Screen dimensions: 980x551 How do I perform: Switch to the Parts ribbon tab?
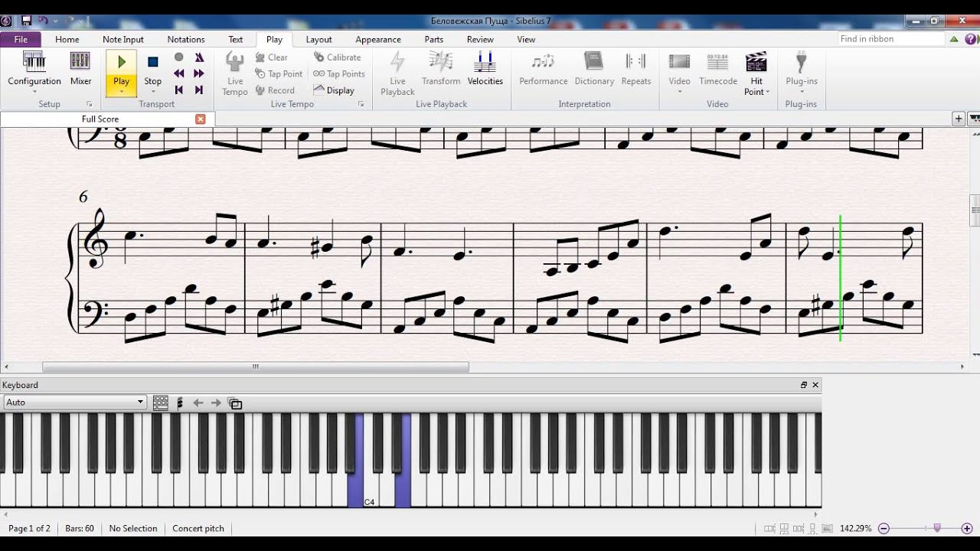point(434,39)
